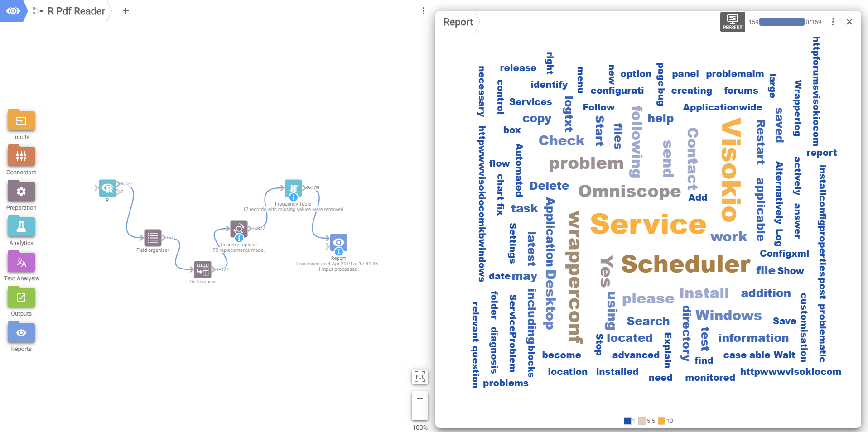The width and height of the screenshot is (868, 432).
Task: Click the word wrapperconf in cloud
Action: (x=574, y=277)
